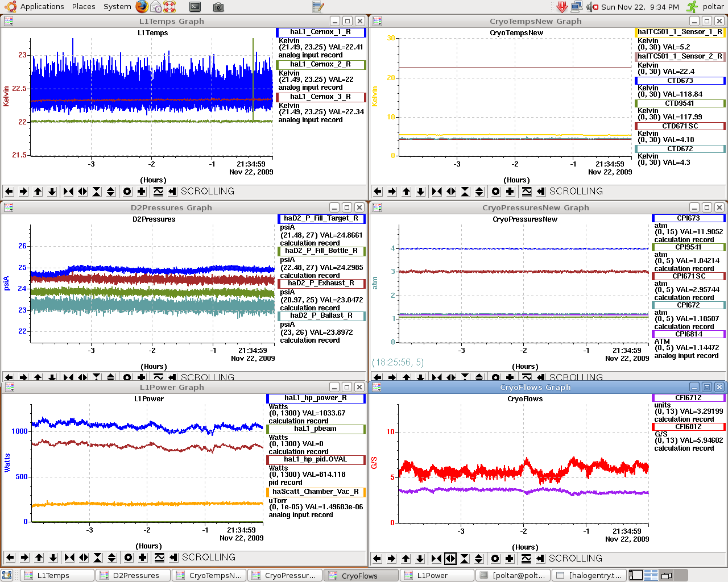Open graph config icon in L1Power toolbar
Screen dimensions: 728x582
coord(159,558)
